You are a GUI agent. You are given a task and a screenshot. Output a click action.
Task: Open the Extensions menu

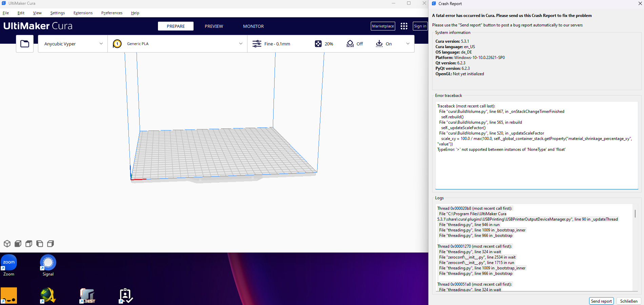(x=83, y=13)
